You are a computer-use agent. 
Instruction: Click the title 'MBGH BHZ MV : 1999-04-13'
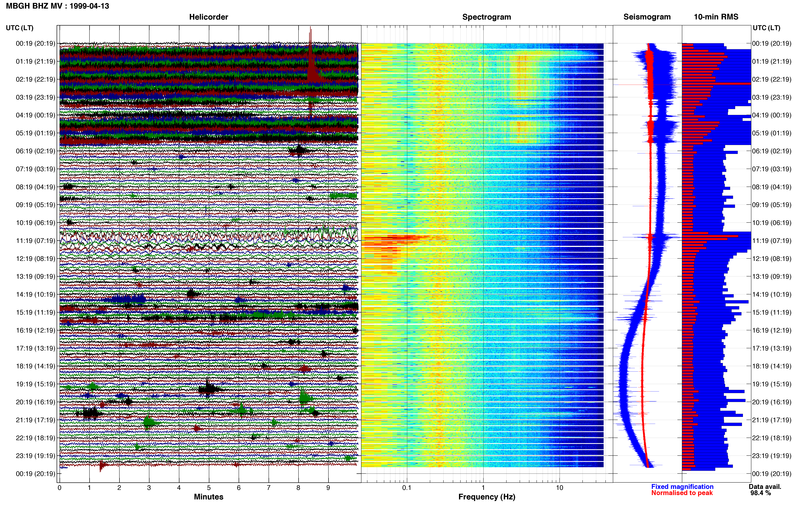tap(57, 6)
